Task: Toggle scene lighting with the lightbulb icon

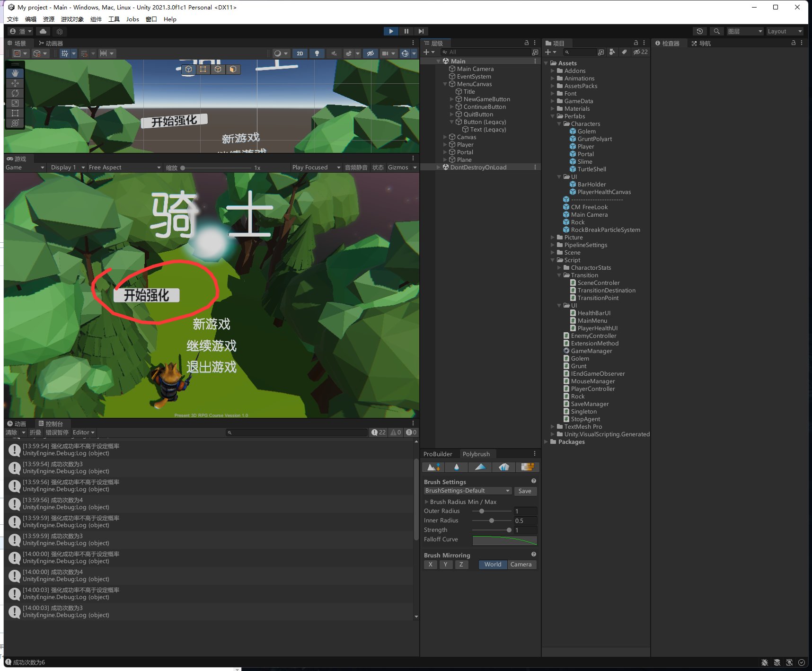Action: [317, 53]
